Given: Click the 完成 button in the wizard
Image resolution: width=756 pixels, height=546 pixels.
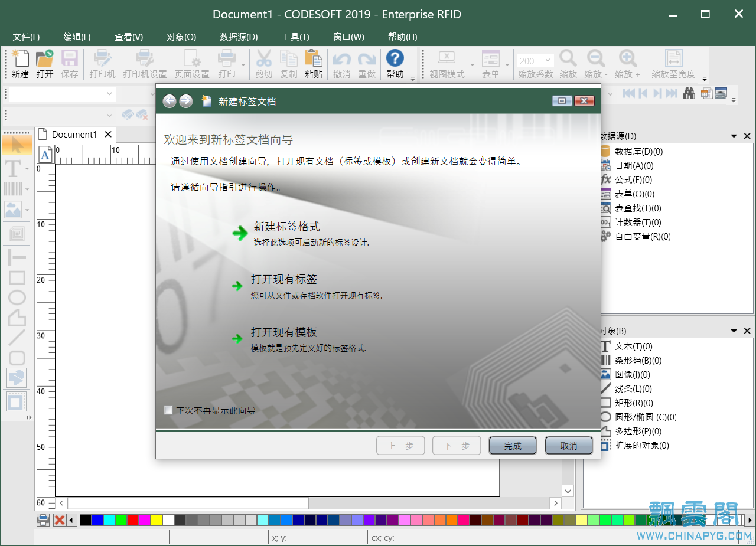Looking at the screenshot, I should click(x=513, y=446).
